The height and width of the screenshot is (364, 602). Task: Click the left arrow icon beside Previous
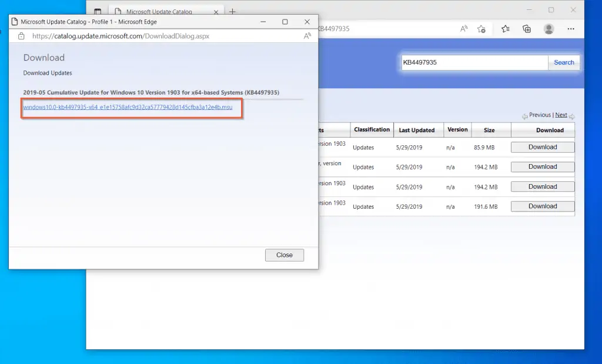click(x=525, y=116)
